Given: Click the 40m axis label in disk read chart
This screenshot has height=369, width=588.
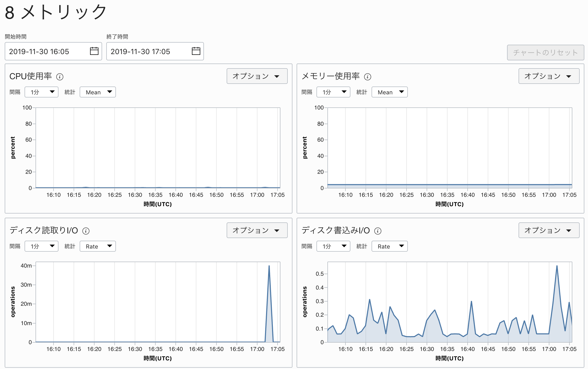Looking at the screenshot, I should tap(26, 266).
